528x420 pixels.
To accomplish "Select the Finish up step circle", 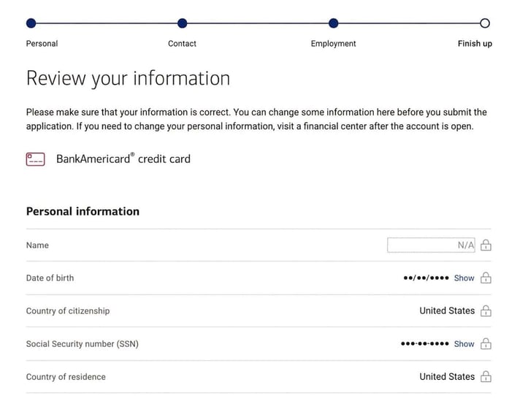I will [x=485, y=23].
